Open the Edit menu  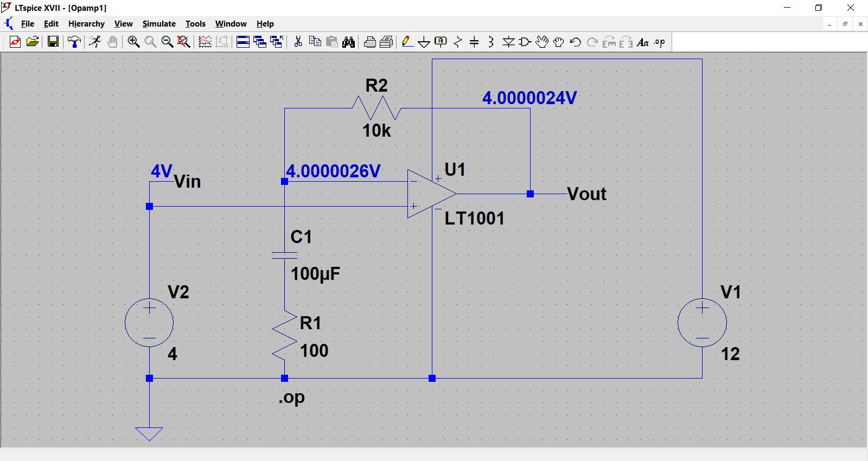click(x=51, y=24)
